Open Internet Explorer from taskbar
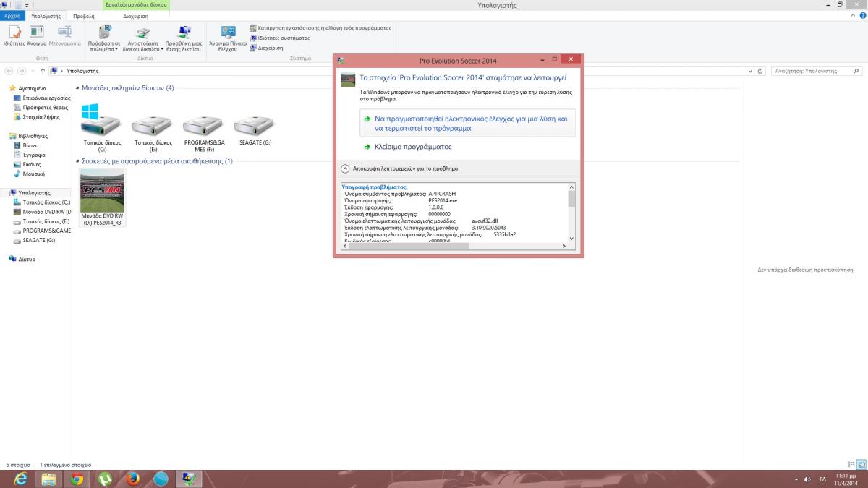 pos(20,479)
